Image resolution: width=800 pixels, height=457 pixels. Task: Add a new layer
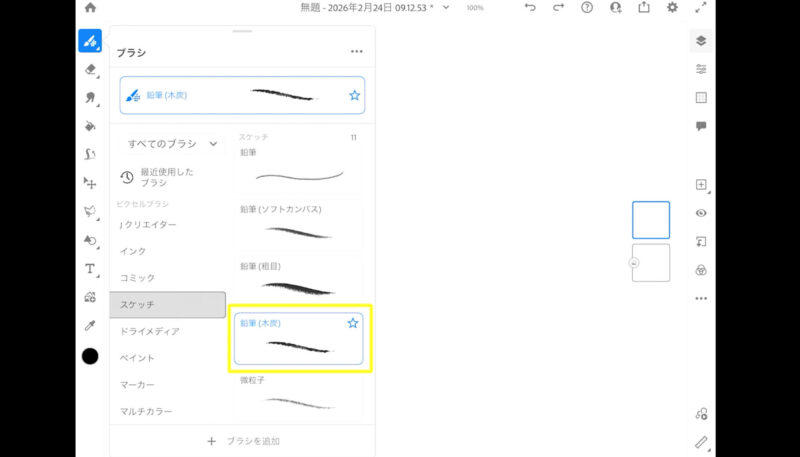point(701,185)
